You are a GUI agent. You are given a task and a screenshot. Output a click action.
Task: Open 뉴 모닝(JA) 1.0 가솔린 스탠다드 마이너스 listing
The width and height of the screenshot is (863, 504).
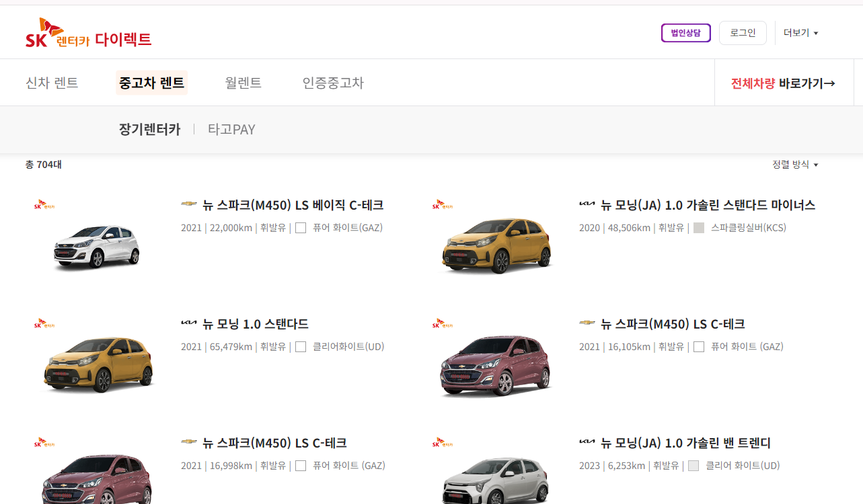pyautogui.click(x=708, y=204)
